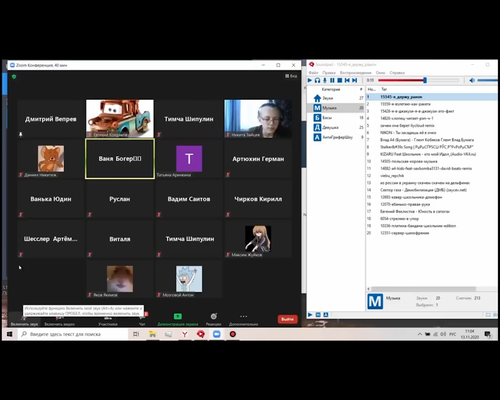Select sound row 12 'vlebu_repchik'

(x=432, y=176)
